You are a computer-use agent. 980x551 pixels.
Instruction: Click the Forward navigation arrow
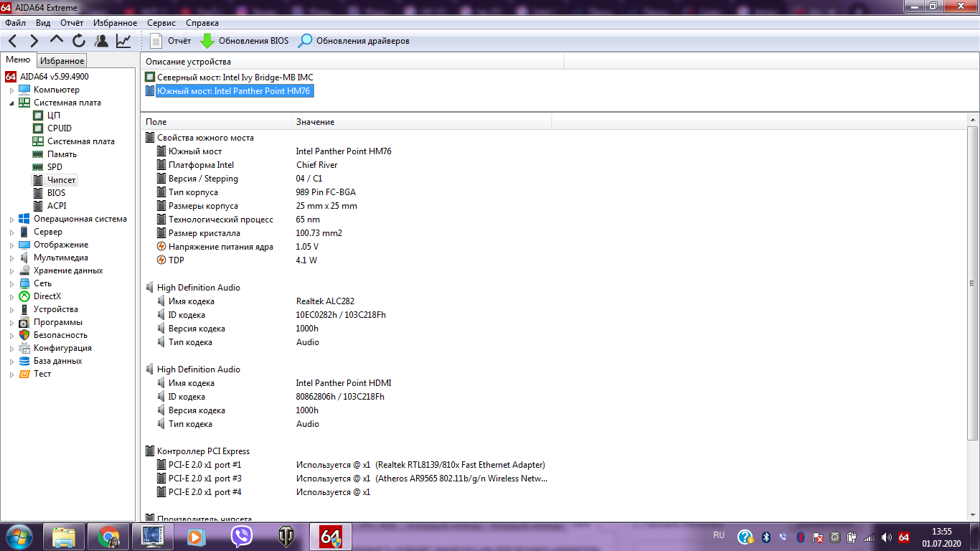coord(34,41)
